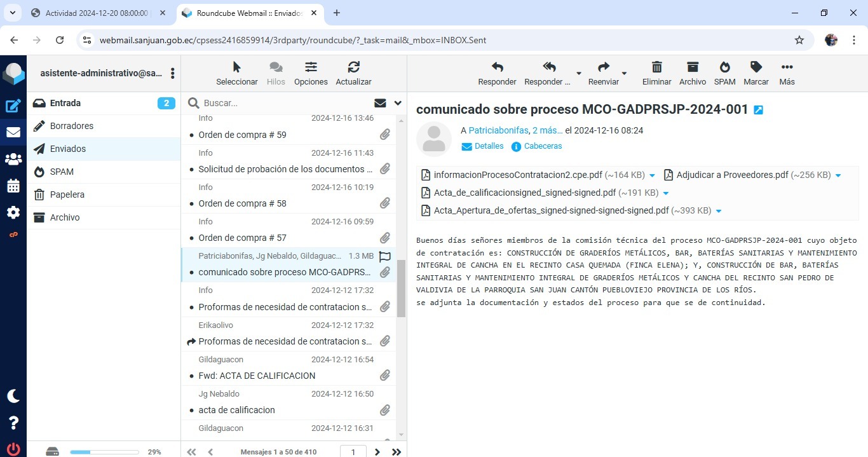Expand Reenviar forward options arrow
Viewport: 868px width, 457px height.
(x=624, y=73)
